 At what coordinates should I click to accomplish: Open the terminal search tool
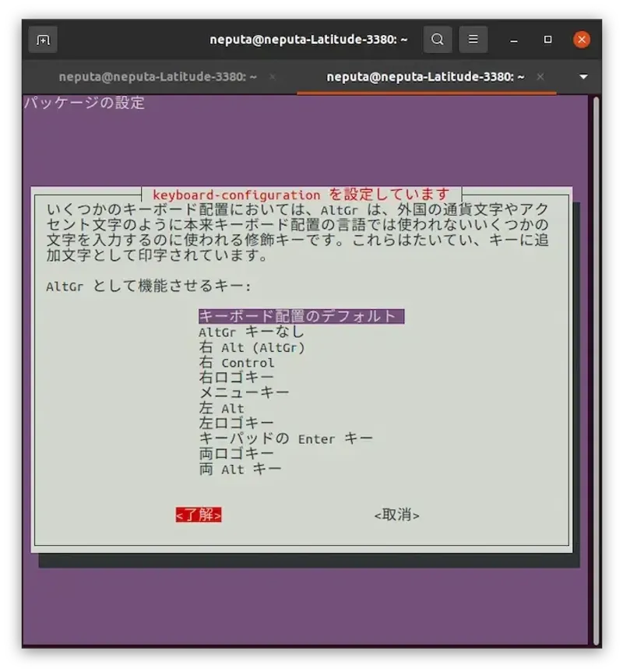(x=437, y=39)
